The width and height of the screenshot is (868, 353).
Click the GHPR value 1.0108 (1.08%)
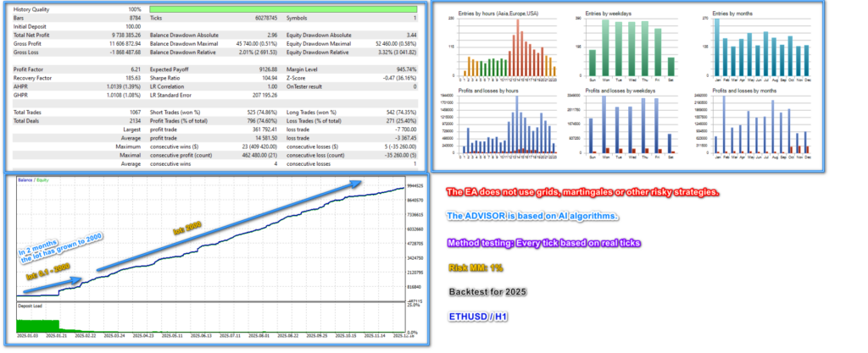(x=124, y=95)
